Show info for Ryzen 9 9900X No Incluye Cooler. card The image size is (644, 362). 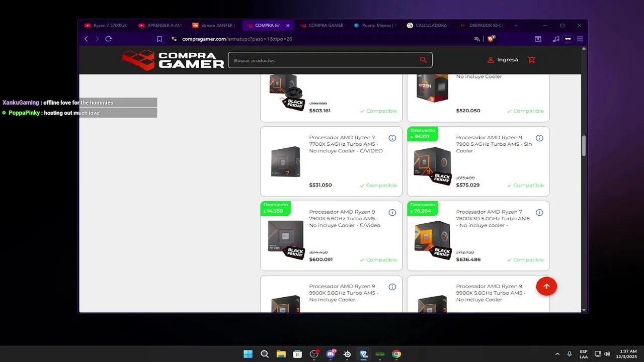(392, 287)
